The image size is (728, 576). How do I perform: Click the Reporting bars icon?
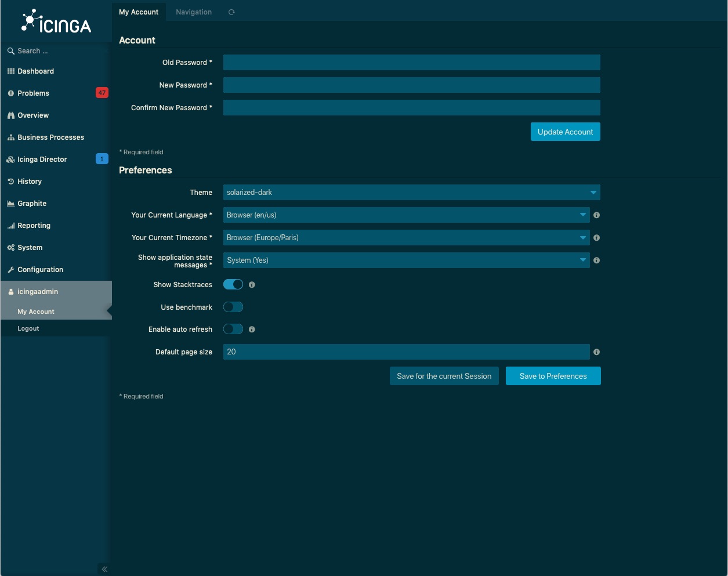tap(10, 226)
